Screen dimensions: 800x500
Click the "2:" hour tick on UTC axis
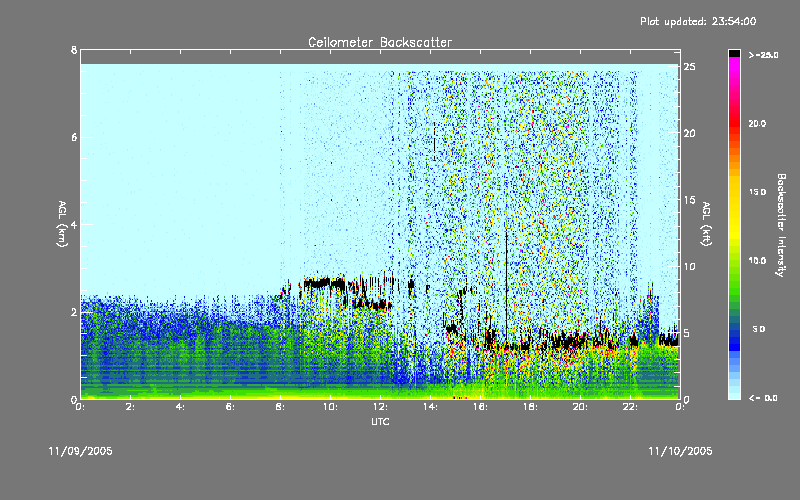[x=131, y=407]
